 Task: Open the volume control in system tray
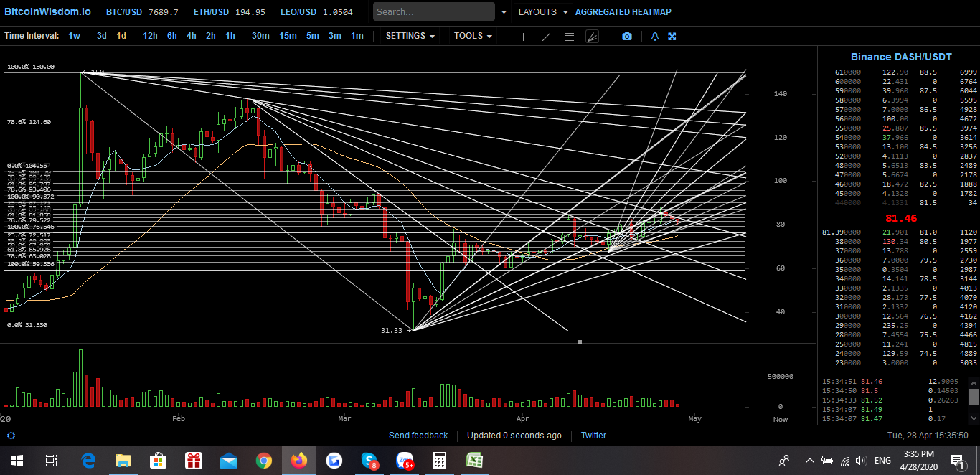tap(861, 461)
